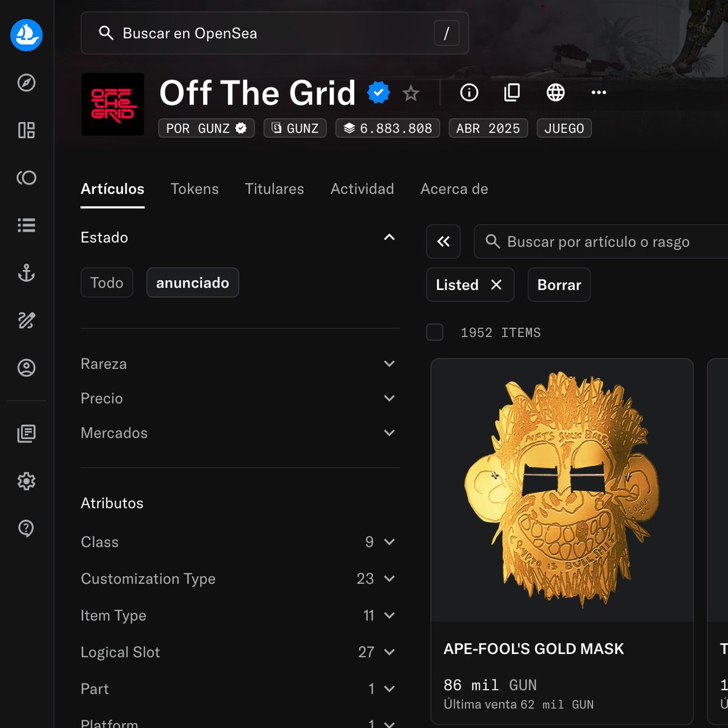Open the settings gear icon in sidebar
The height and width of the screenshot is (728, 728).
click(x=26, y=481)
